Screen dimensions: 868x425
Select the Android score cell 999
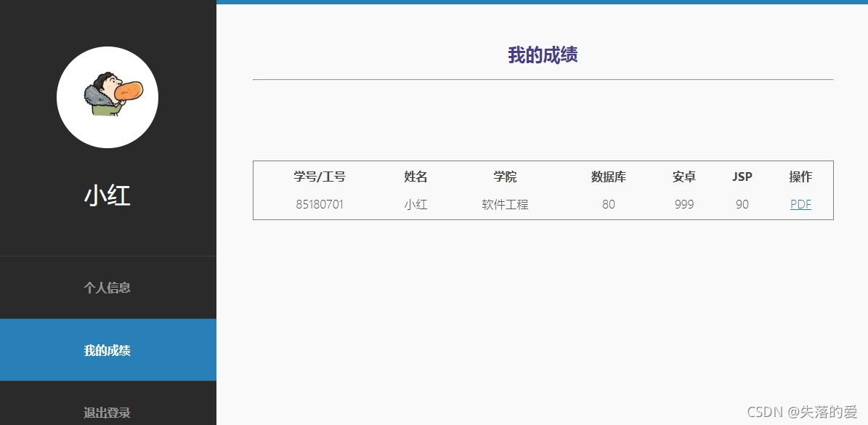pyautogui.click(x=684, y=205)
